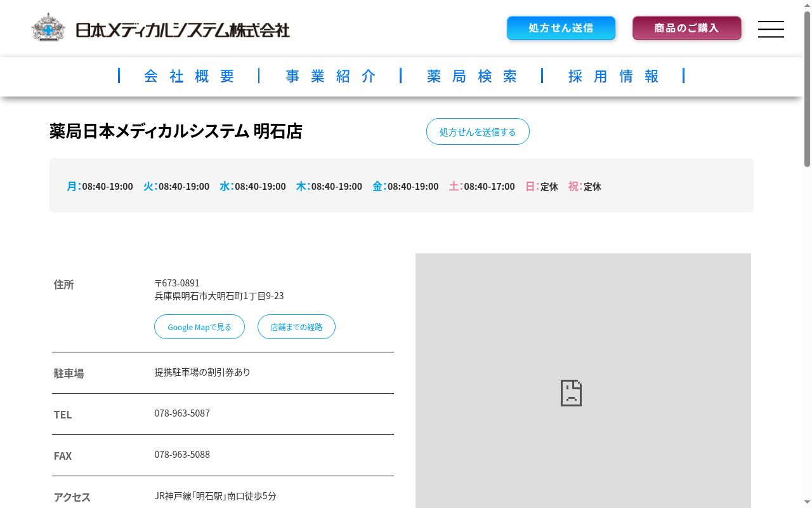Click the address 兵庫県明石市大明石町1丁目9-23

point(219,296)
